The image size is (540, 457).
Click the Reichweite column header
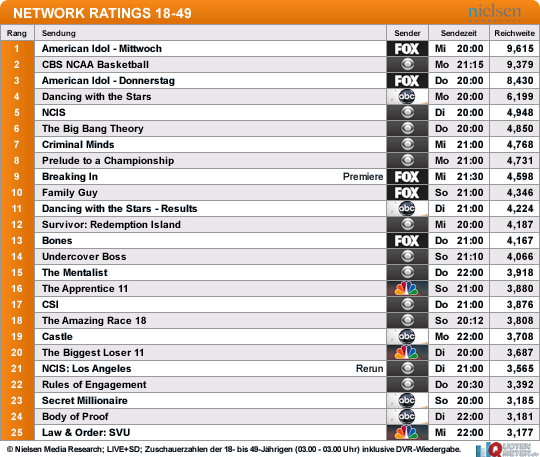[x=515, y=33]
